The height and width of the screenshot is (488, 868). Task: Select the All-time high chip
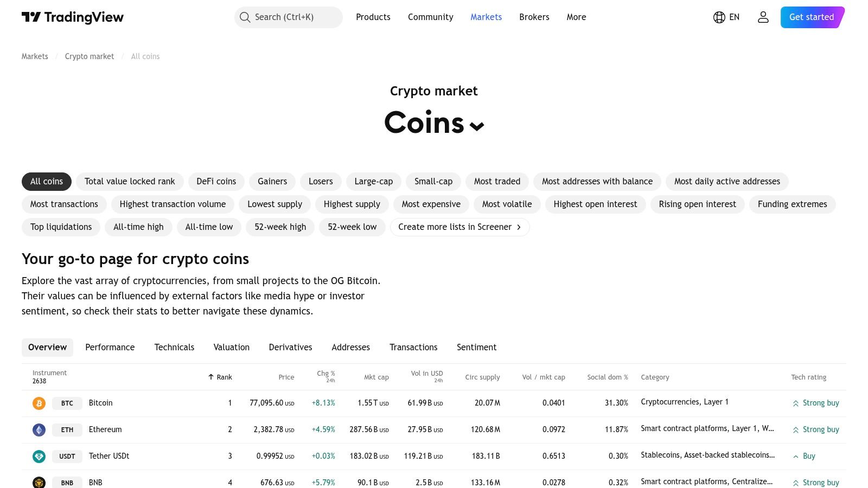pos(138,227)
